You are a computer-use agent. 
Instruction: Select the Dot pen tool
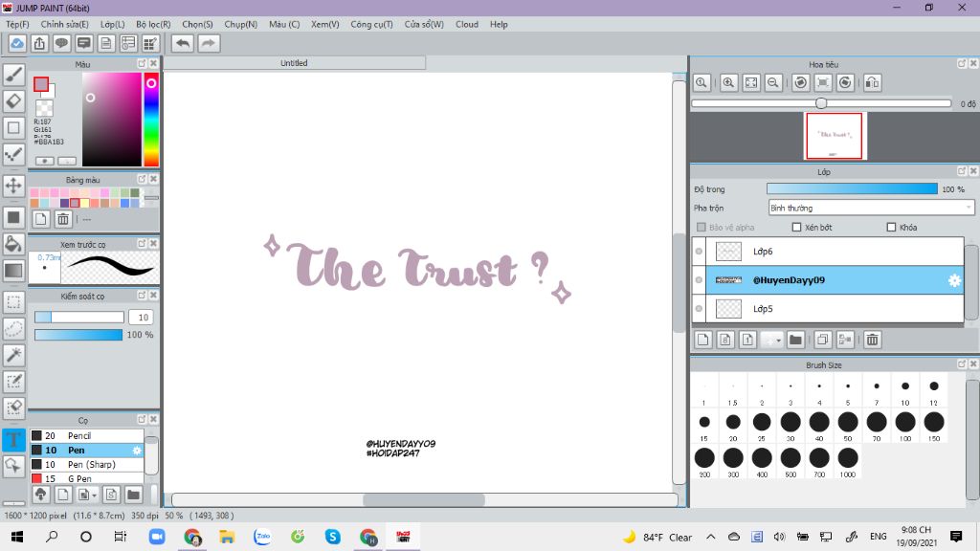tap(13, 154)
